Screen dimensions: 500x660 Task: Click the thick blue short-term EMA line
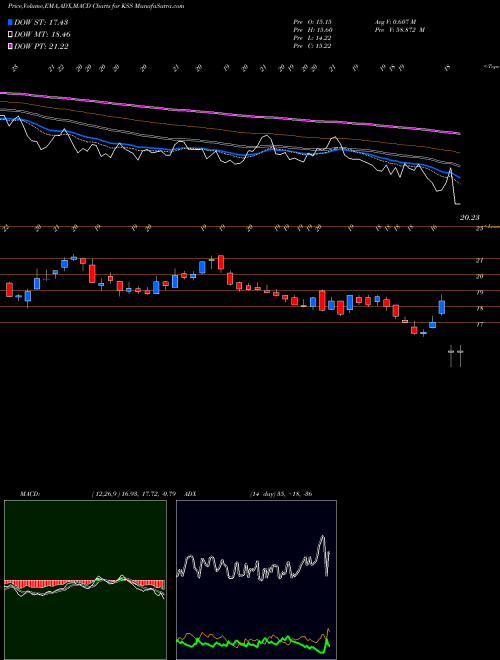231,152
